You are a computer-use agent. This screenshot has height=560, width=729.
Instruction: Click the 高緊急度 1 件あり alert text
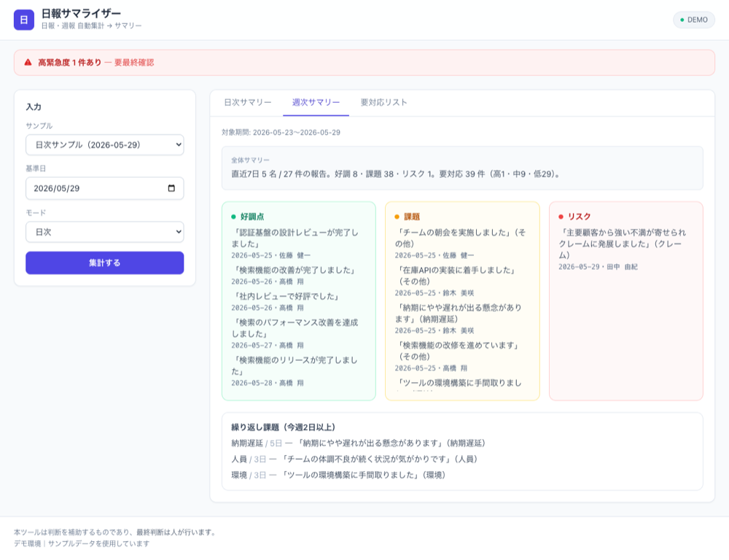(x=70, y=62)
